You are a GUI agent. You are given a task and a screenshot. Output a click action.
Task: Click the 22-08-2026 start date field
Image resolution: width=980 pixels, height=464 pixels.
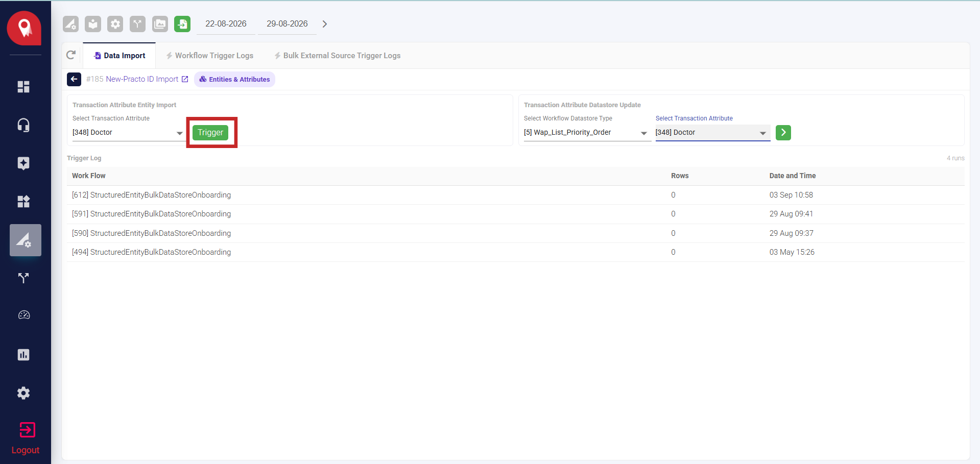tap(226, 24)
